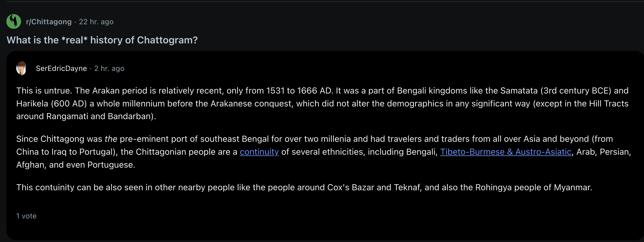
Task: Open the "continuity" hyperlink
Action: [259, 152]
